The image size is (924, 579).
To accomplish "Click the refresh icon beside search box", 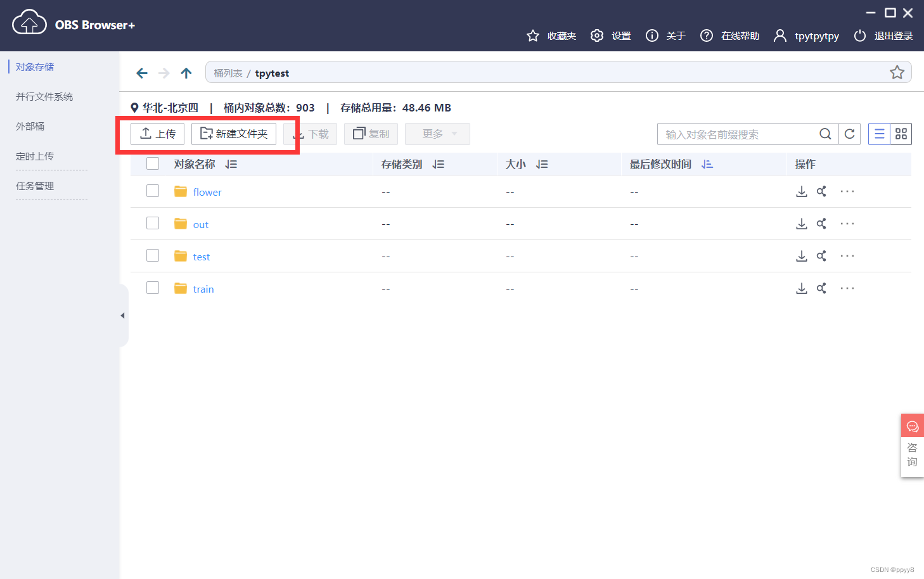I will click(x=849, y=134).
